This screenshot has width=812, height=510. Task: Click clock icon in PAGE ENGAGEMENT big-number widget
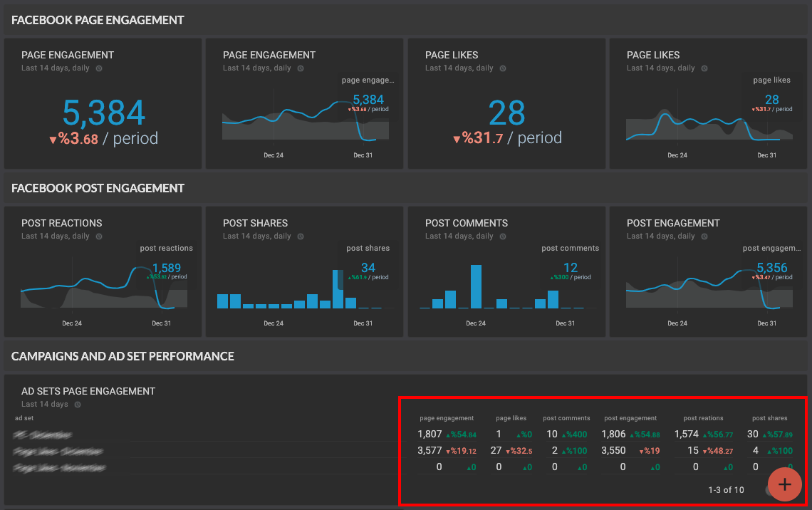(x=99, y=68)
